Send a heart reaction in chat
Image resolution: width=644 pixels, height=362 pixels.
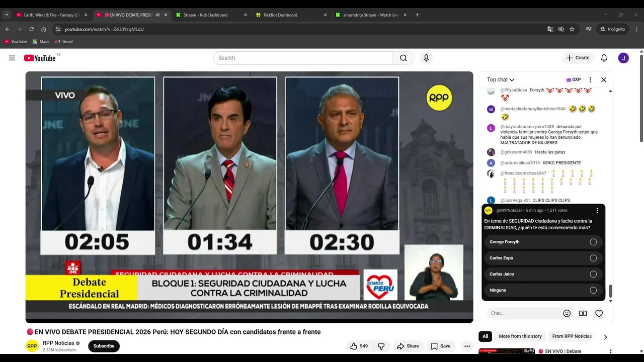(x=599, y=313)
